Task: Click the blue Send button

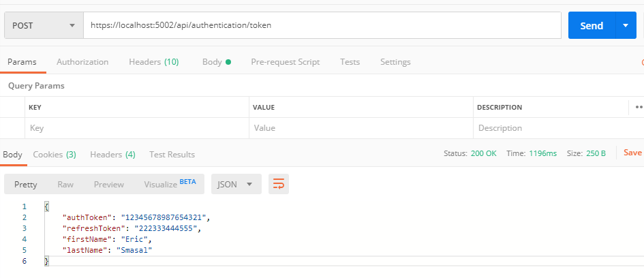Action: coord(591,26)
